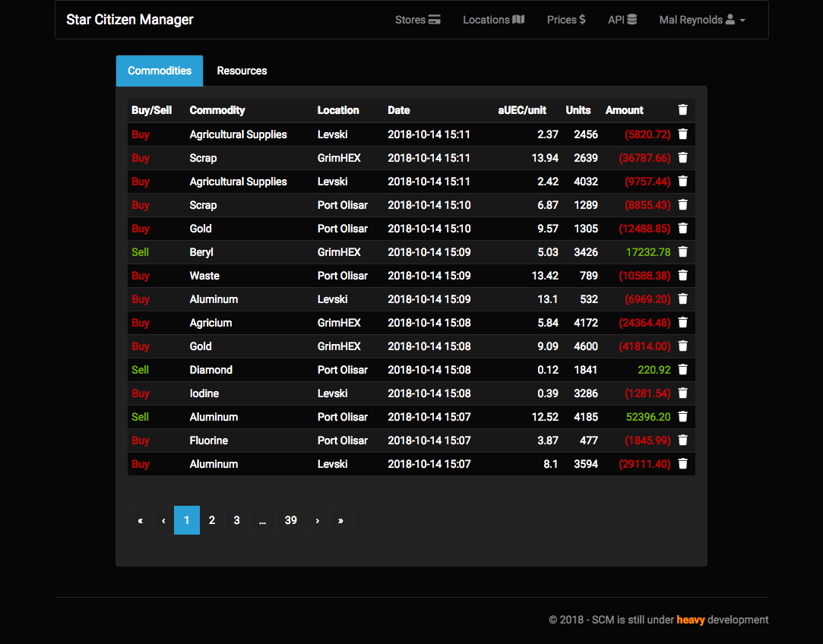Click the Location column header
Screen dimensions: 823x644
(338, 110)
